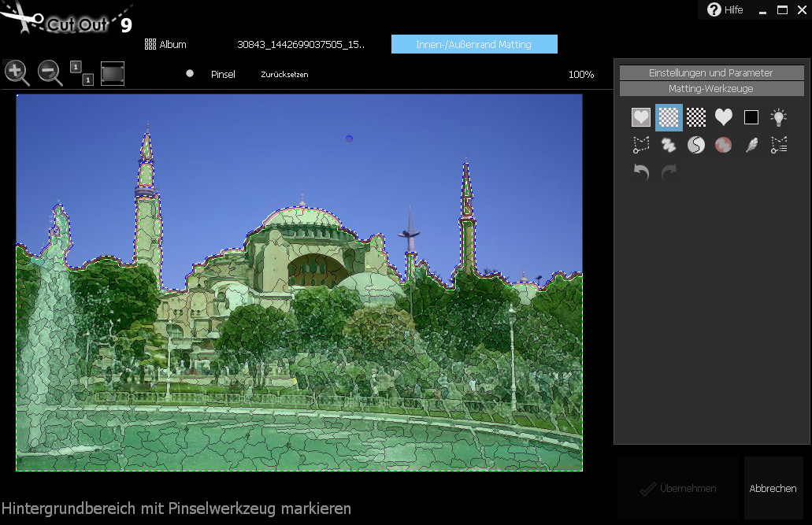Screen dimensions: 812x525
Task: Click the zoom out magnifier icon
Action: tap(50, 72)
